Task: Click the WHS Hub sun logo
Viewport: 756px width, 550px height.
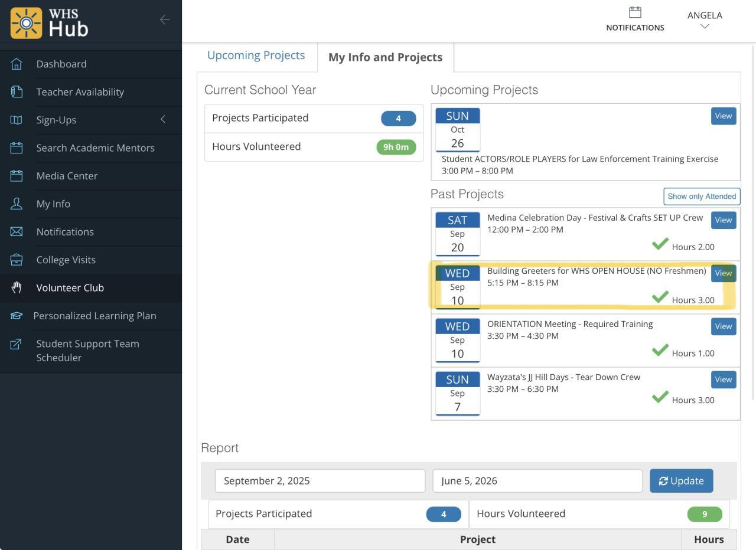Action: [x=27, y=23]
